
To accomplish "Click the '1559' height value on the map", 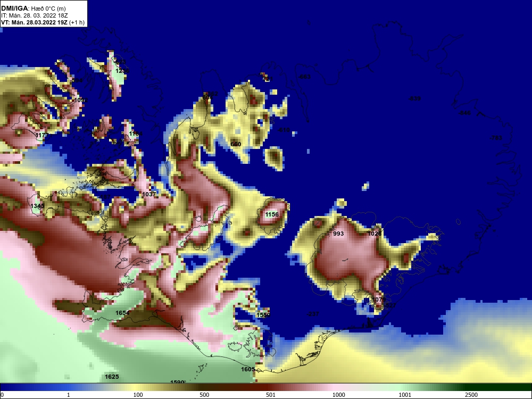I will tap(263, 315).
